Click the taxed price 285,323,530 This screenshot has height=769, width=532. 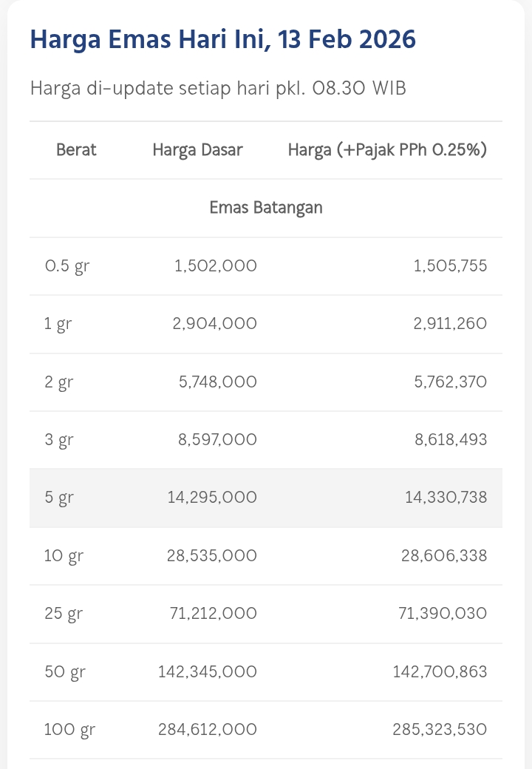pyautogui.click(x=440, y=730)
